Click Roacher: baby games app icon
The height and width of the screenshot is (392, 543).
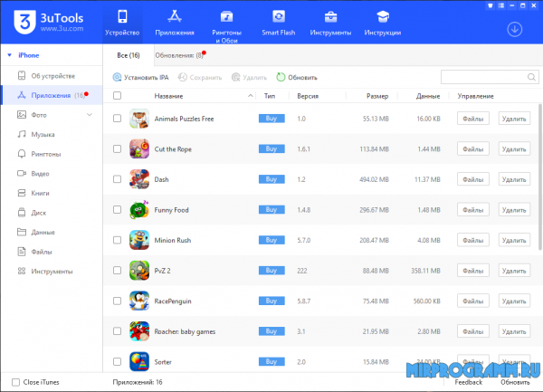point(139,331)
